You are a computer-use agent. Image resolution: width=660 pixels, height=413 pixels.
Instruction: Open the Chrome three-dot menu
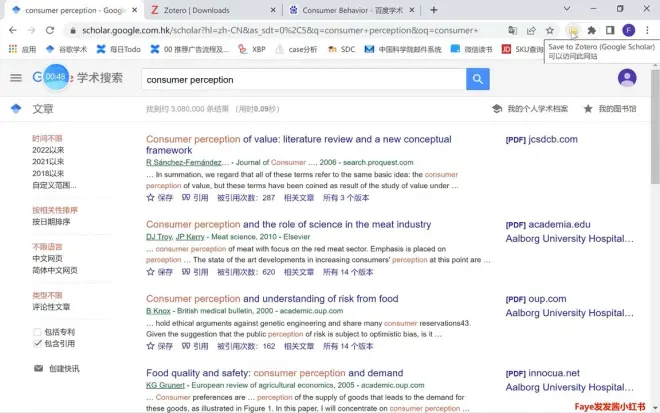(x=647, y=30)
